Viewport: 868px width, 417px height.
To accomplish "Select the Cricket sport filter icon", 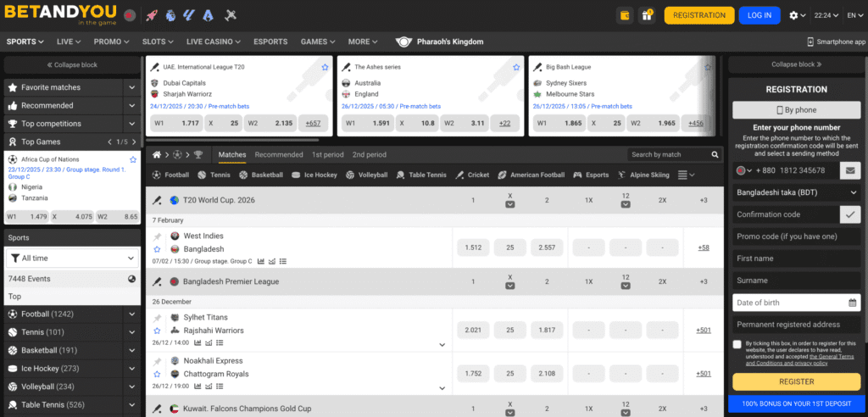I will (x=460, y=175).
